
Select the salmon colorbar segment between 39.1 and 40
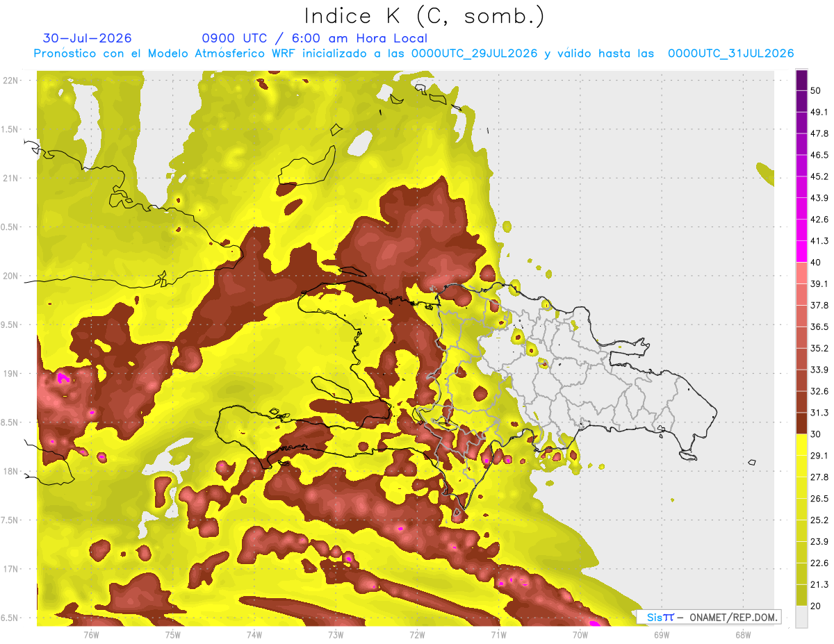(x=801, y=273)
